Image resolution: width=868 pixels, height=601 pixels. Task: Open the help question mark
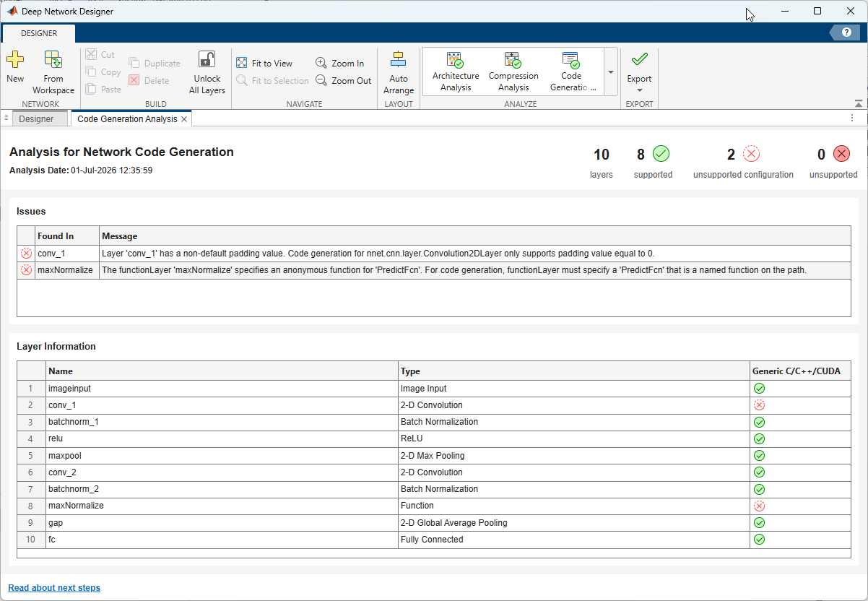tap(846, 33)
